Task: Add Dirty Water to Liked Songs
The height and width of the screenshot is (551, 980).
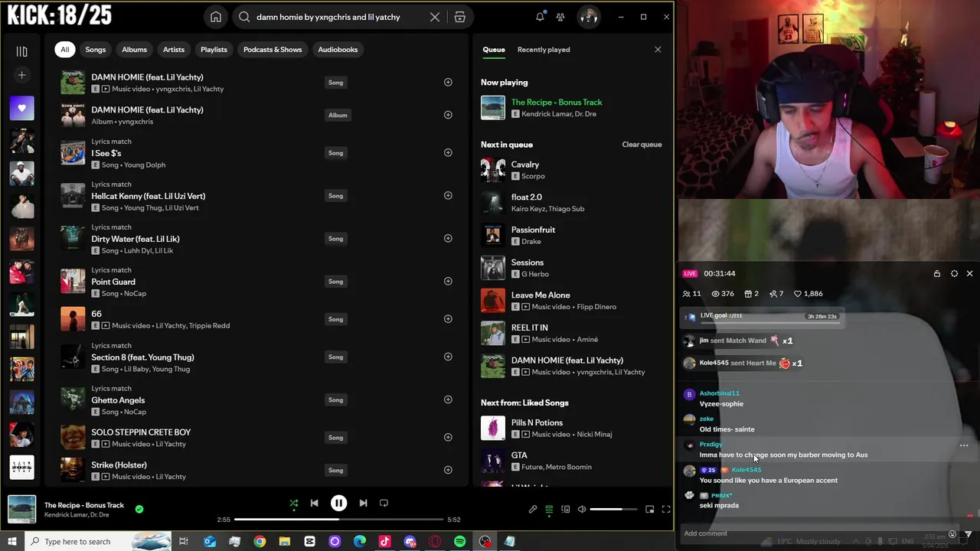Action: 448,238
